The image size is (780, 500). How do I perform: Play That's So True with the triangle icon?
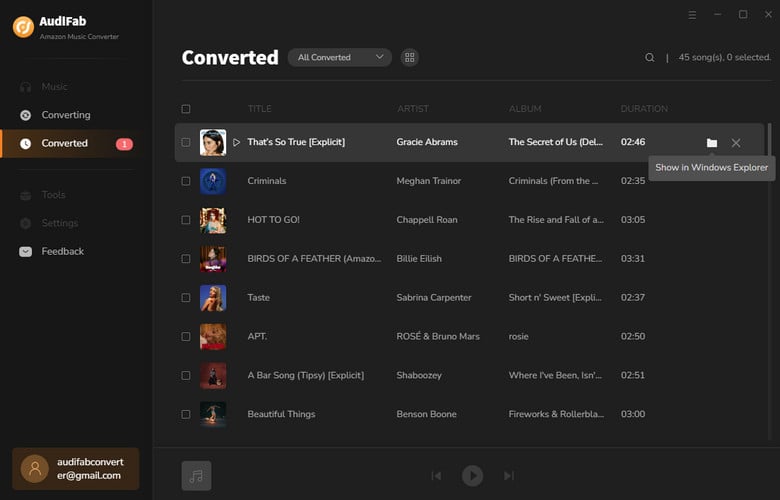(x=237, y=142)
